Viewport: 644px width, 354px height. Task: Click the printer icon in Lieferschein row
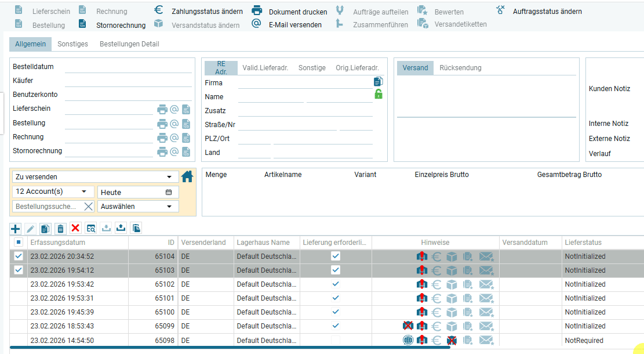click(x=162, y=109)
